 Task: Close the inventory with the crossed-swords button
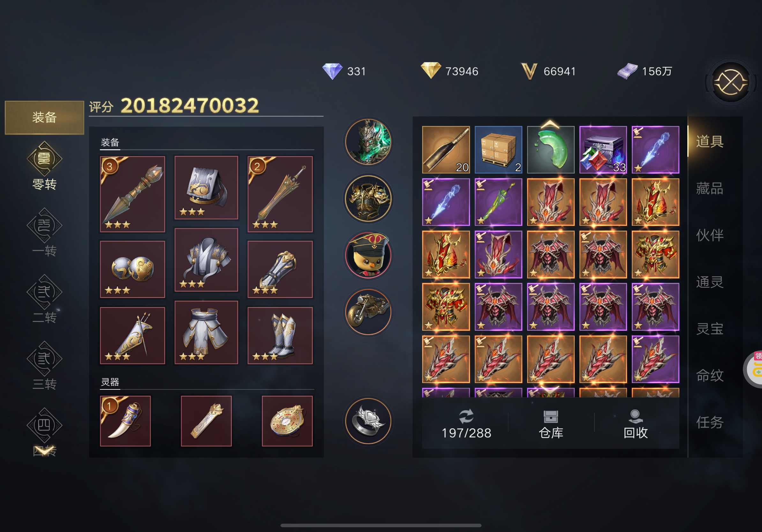[x=730, y=82]
